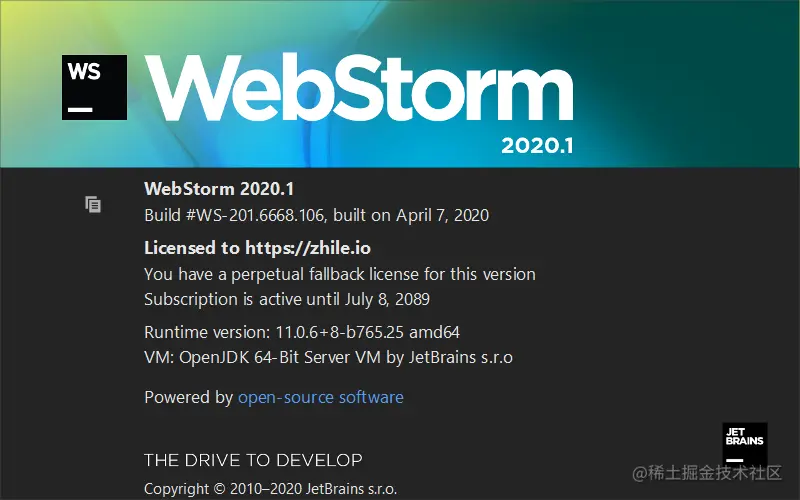Click the Chinese watermark text

(x=707, y=473)
